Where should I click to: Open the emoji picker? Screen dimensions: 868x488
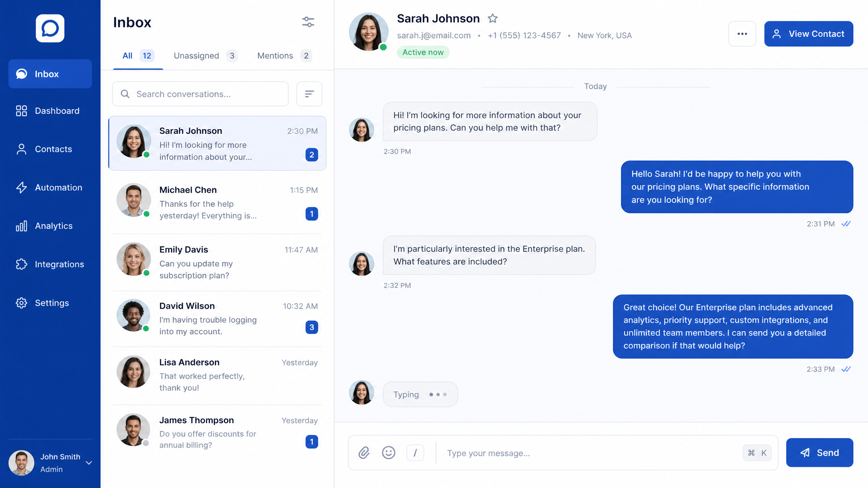[389, 453]
